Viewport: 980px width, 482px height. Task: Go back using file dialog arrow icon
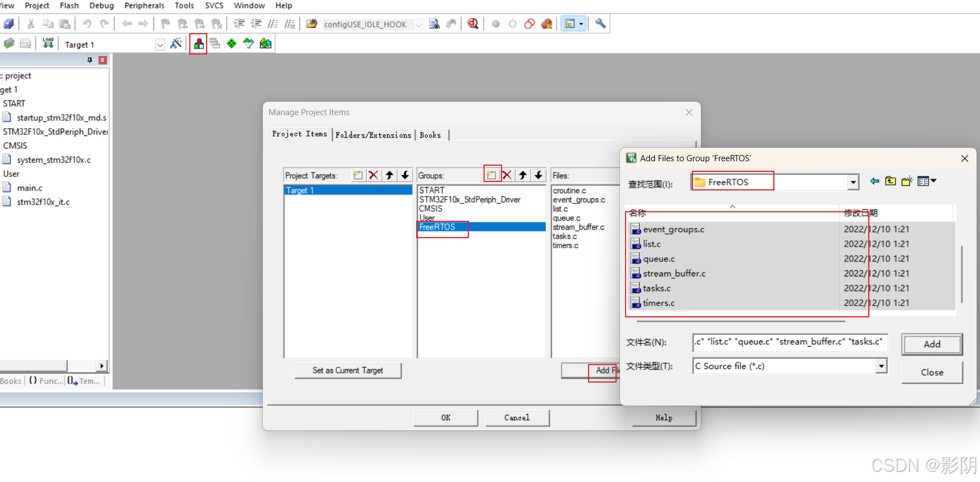click(x=874, y=181)
